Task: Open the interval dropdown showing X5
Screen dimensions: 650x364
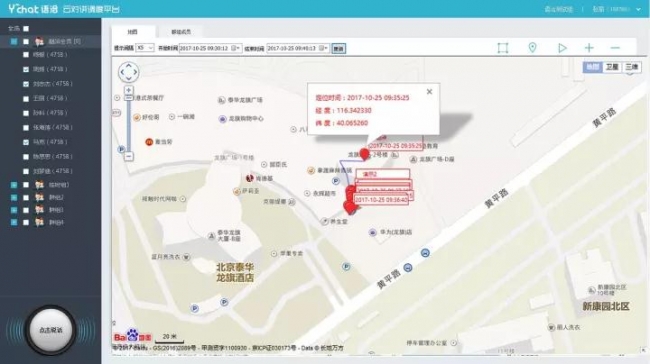Action: pos(145,48)
